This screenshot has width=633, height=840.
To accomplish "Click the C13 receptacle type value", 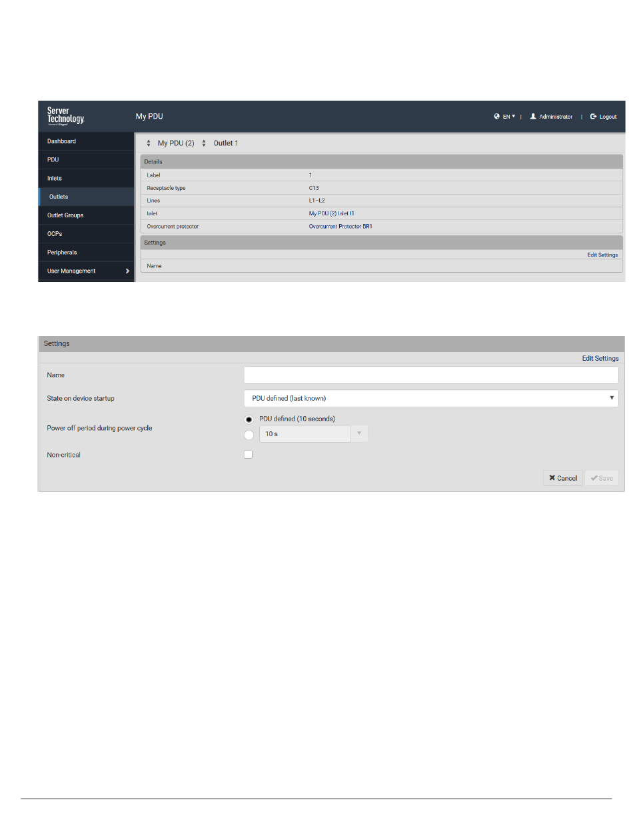I will (x=314, y=188).
